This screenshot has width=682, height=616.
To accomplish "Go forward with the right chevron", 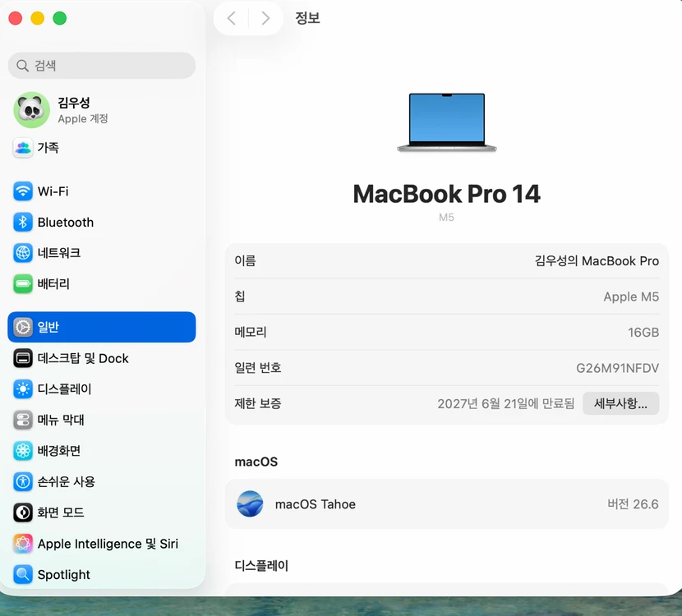I will click(x=265, y=18).
